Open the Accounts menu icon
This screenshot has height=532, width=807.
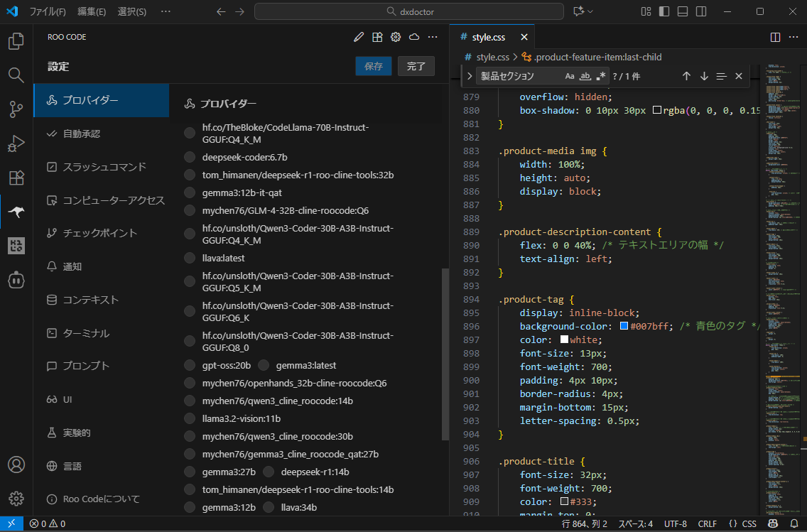[x=16, y=465]
